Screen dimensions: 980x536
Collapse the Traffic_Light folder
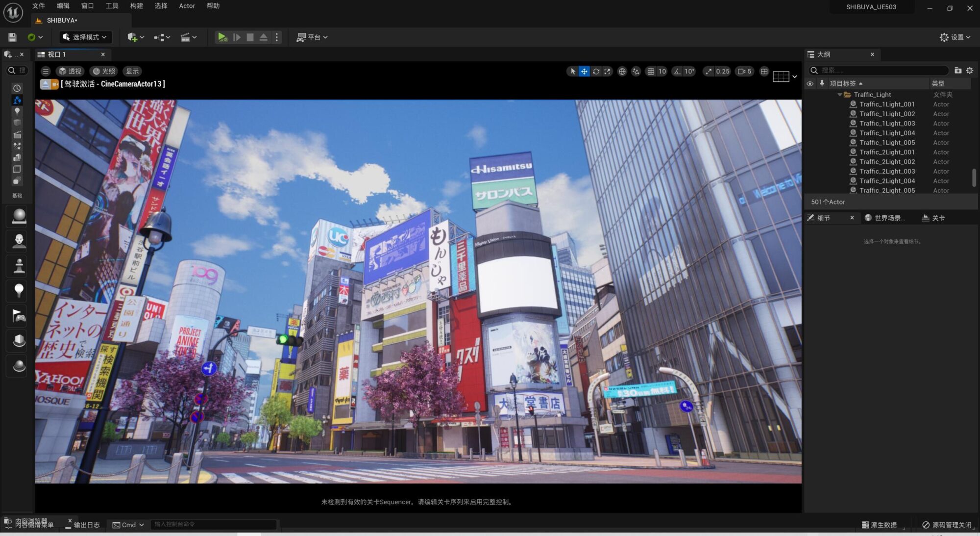[x=840, y=95]
